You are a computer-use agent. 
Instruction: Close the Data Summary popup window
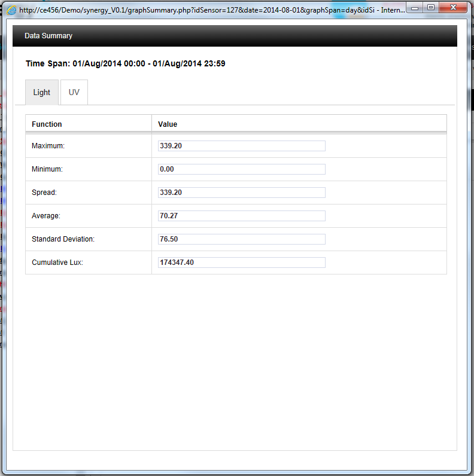[x=454, y=7]
